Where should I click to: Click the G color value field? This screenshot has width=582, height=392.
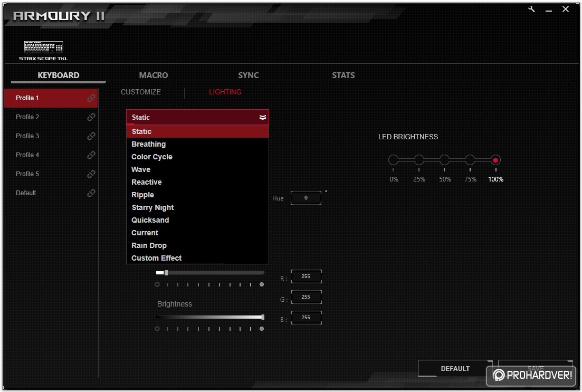[x=306, y=297]
